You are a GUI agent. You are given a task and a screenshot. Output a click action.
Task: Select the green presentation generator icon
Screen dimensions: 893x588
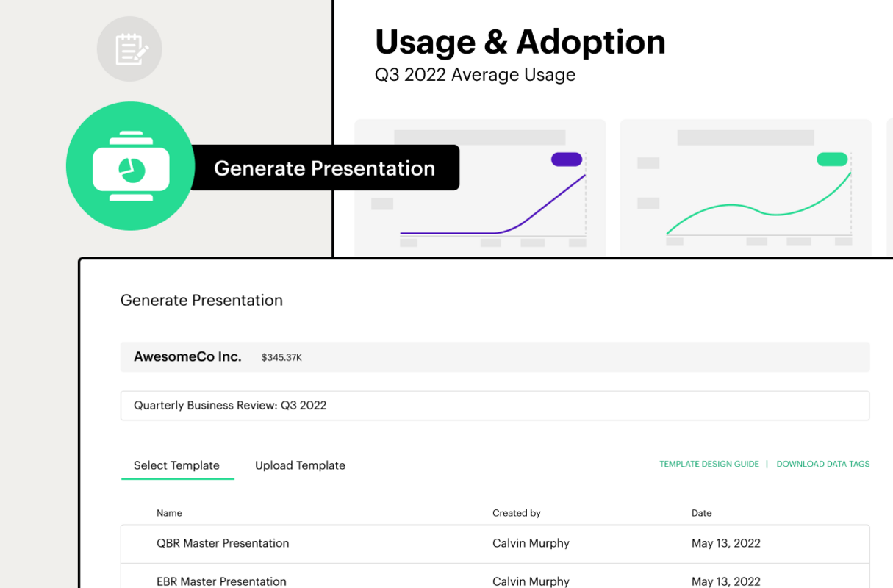(x=130, y=166)
